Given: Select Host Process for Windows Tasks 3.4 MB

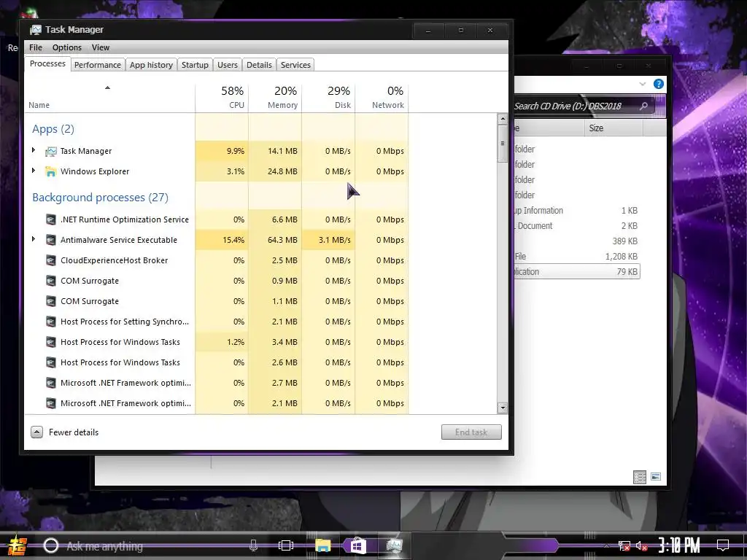Looking at the screenshot, I should coord(217,342).
